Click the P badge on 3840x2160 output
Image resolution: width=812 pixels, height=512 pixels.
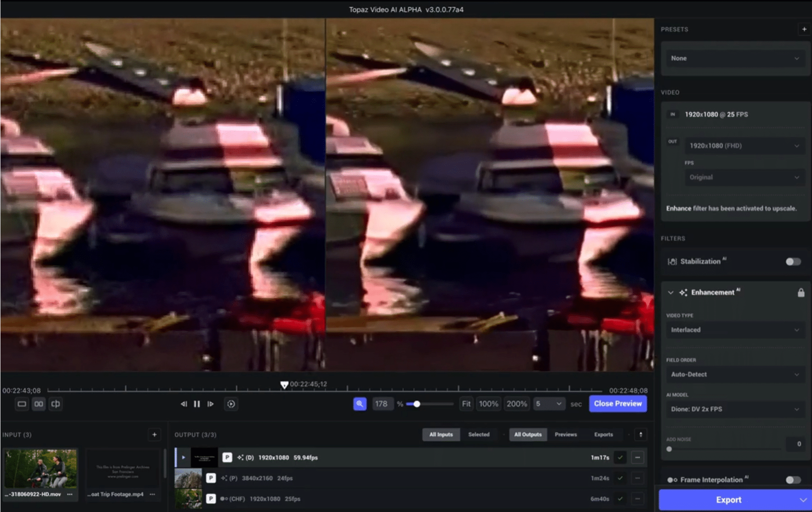(211, 478)
